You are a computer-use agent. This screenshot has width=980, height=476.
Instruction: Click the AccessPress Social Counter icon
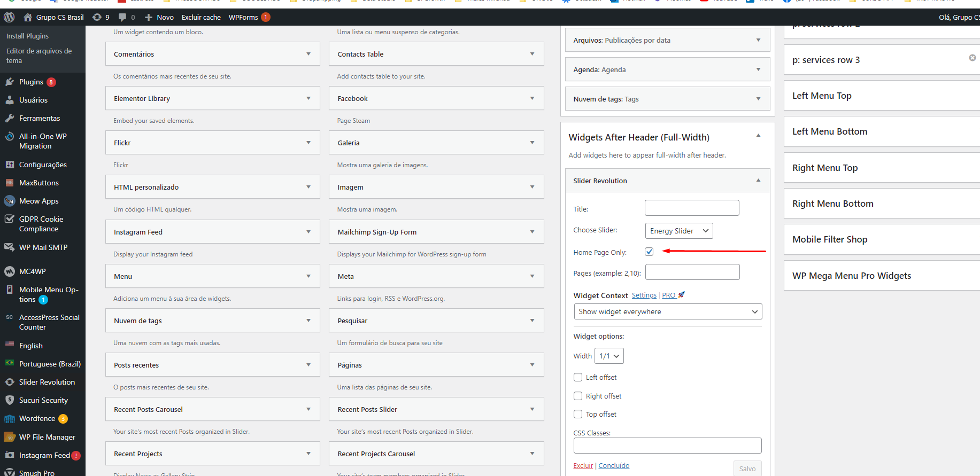[9, 317]
